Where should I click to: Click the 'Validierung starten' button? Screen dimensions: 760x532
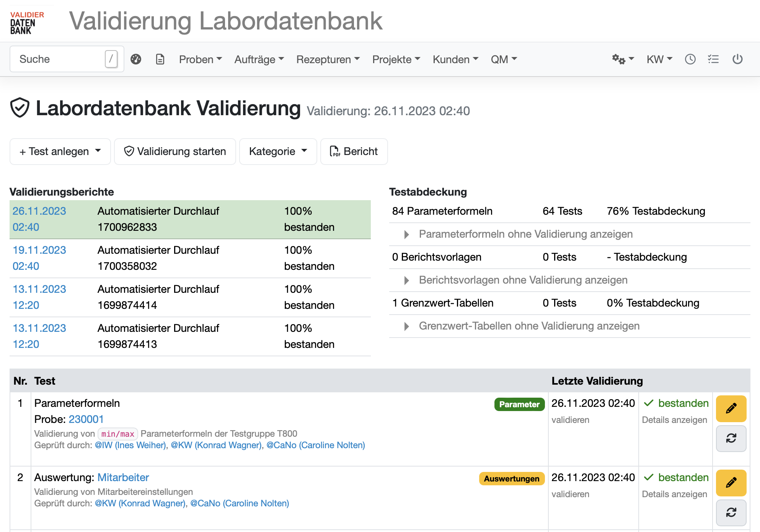click(x=175, y=151)
